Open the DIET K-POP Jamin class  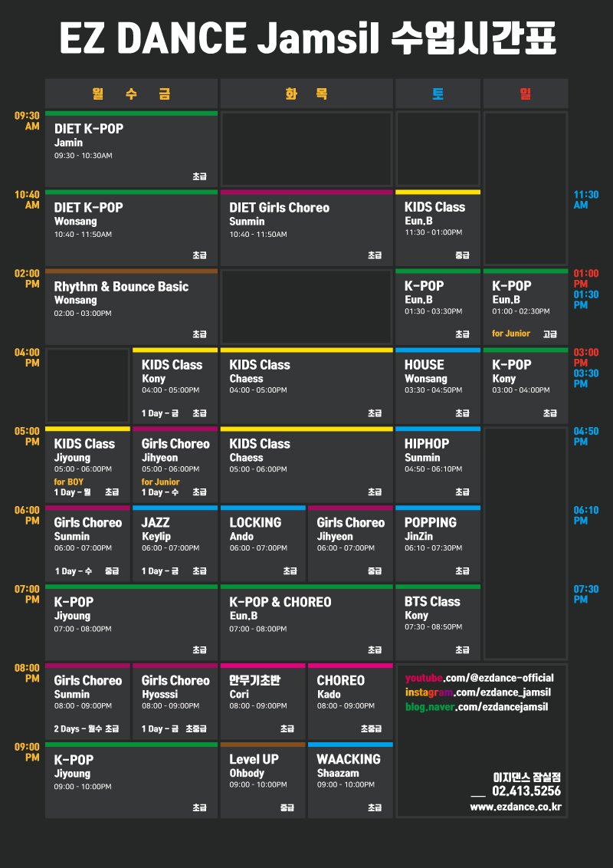(x=131, y=150)
